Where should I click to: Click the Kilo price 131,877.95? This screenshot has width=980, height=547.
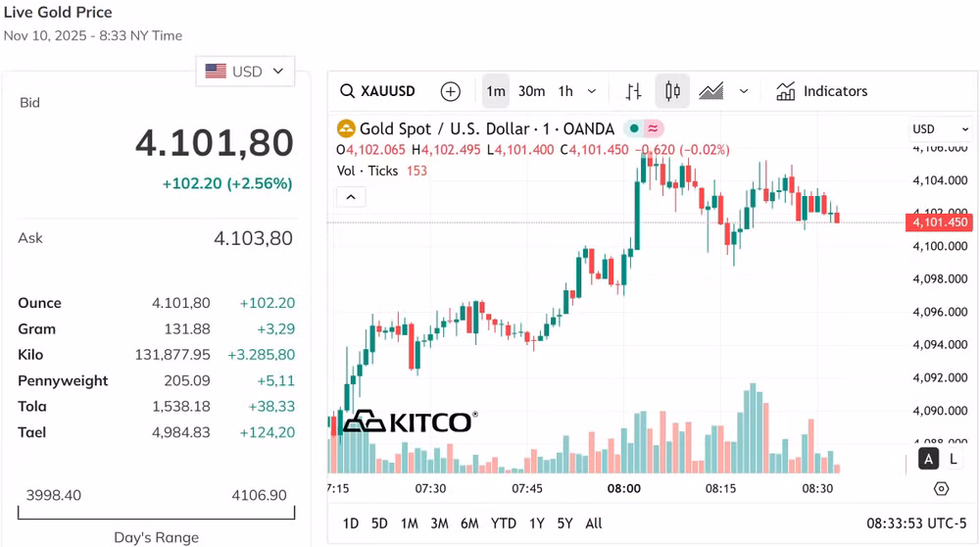[x=172, y=355]
